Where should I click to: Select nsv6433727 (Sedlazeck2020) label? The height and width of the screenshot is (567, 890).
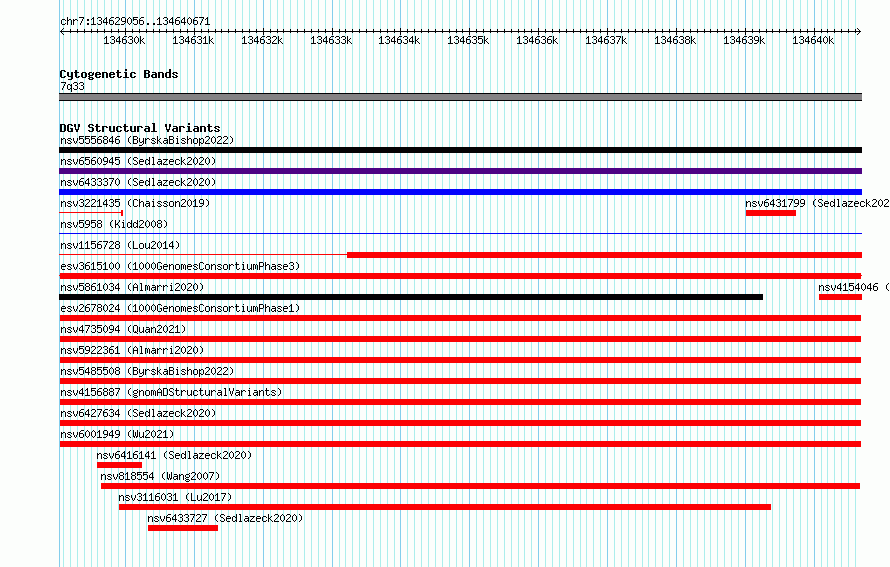tap(225, 518)
